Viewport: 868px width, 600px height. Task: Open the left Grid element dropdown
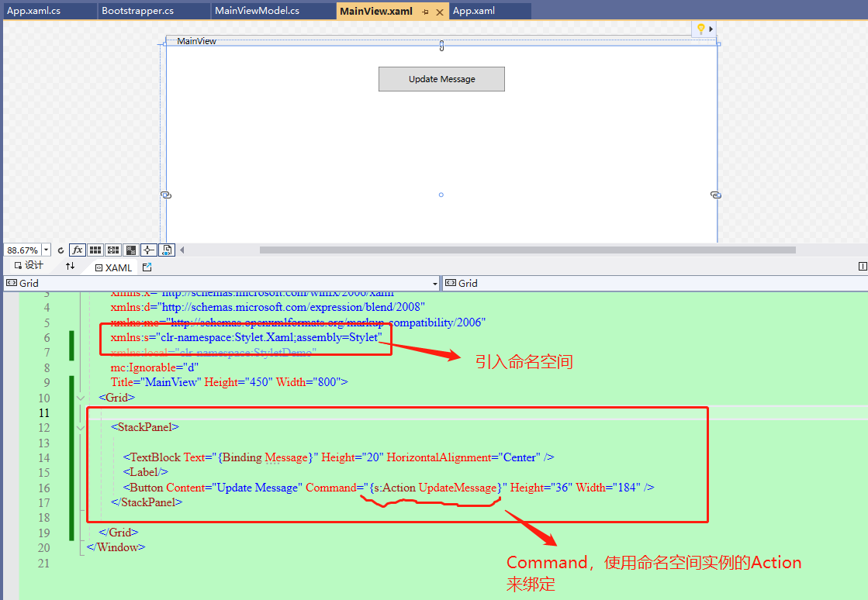[221, 283]
